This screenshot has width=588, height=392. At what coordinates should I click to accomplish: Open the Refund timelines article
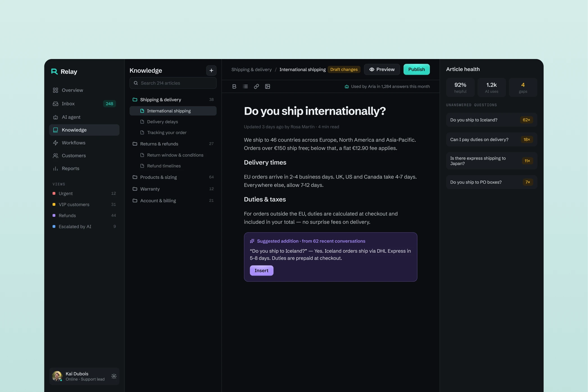click(x=173, y=166)
